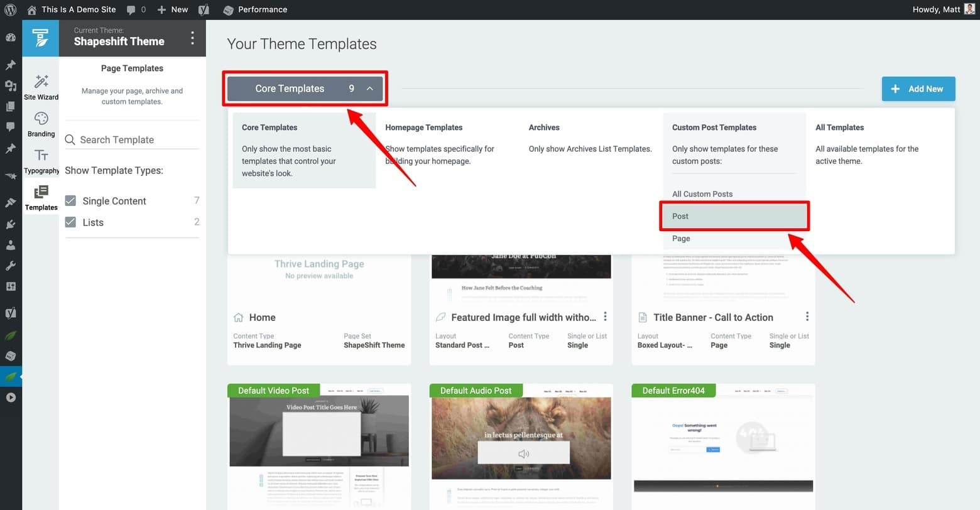Click the Custom Post Templates heading

[714, 127]
